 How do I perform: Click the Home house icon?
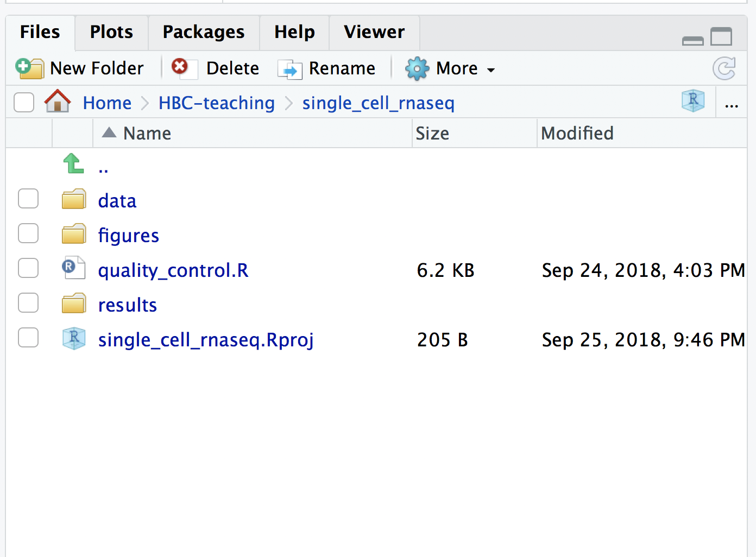coord(58,101)
